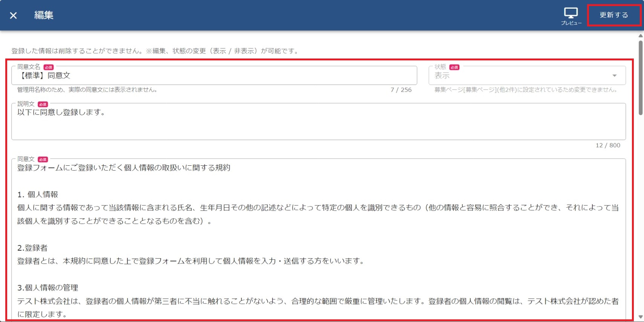
Task: Click the 必須 badge beside the 同意文 label
Action: [x=43, y=159]
